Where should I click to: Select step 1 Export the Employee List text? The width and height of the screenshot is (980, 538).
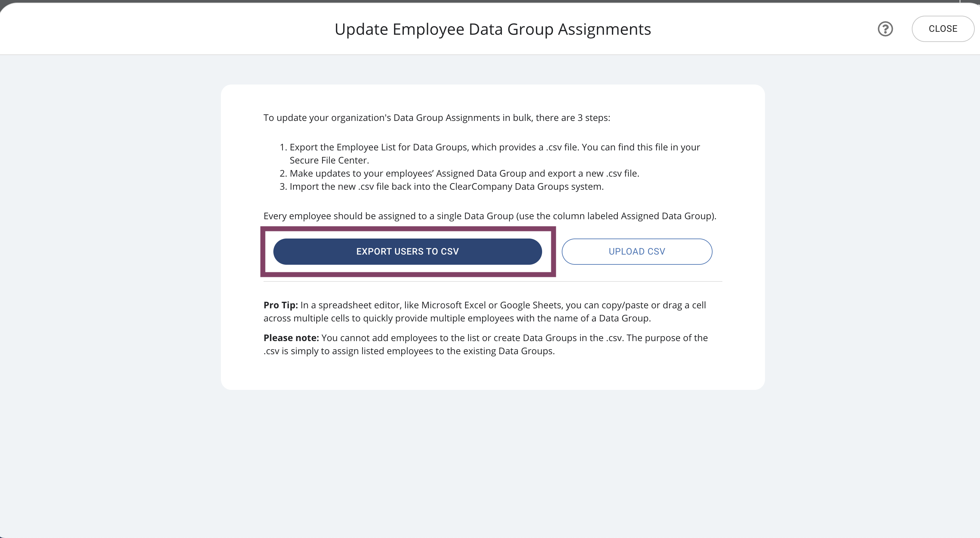pos(495,147)
